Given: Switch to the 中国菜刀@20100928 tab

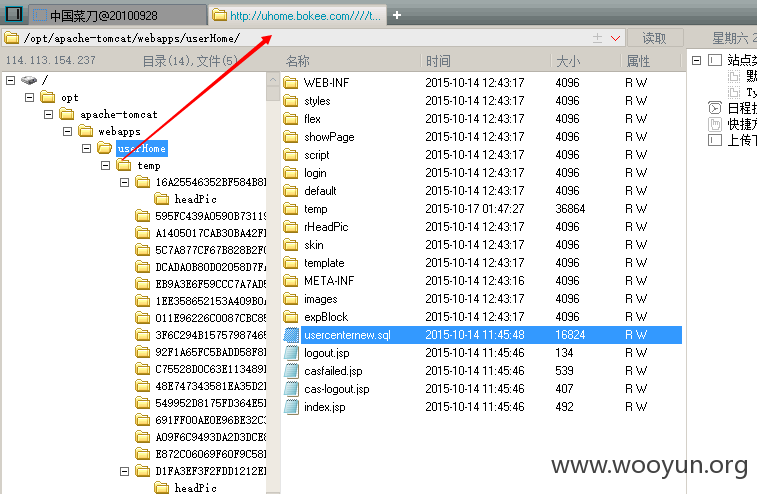Looking at the screenshot, I should (118, 15).
